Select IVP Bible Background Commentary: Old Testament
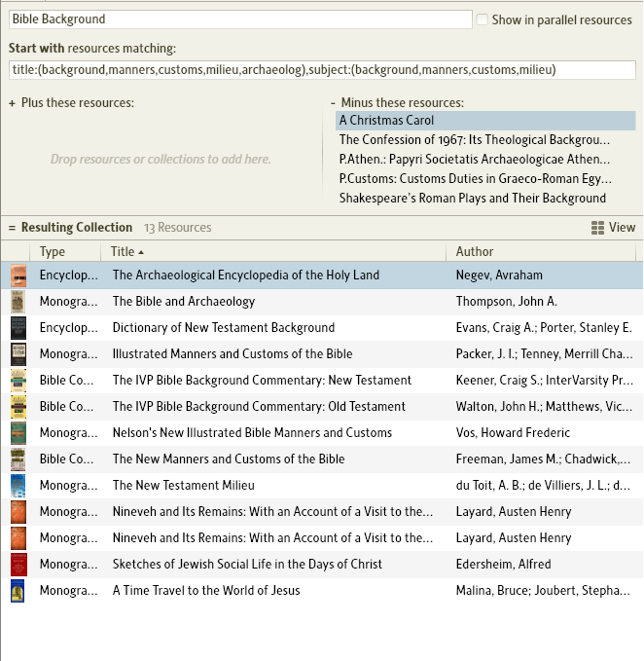 pyautogui.click(x=259, y=406)
